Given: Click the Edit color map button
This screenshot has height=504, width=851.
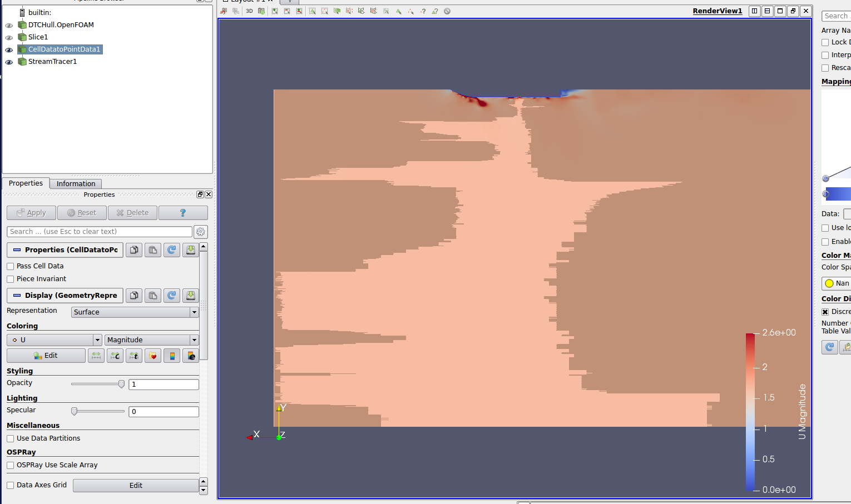Looking at the screenshot, I should (x=46, y=356).
